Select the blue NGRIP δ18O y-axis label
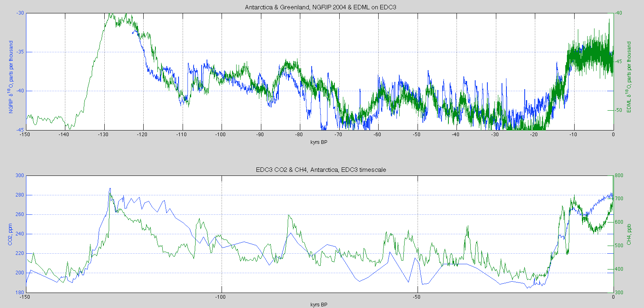This screenshot has height=308, width=644. point(11,77)
